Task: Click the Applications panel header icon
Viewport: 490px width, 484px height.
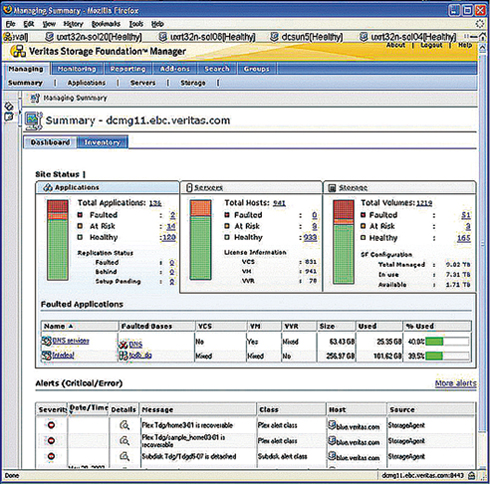Action: pyautogui.click(x=48, y=188)
